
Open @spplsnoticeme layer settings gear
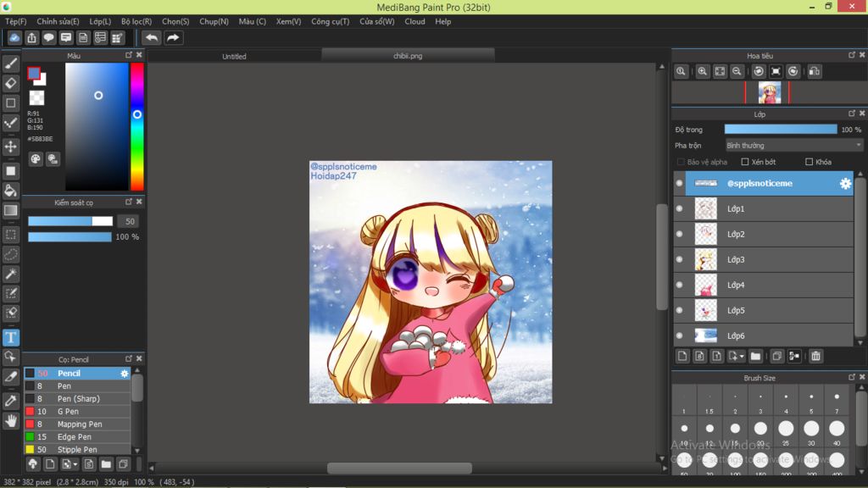pos(845,184)
